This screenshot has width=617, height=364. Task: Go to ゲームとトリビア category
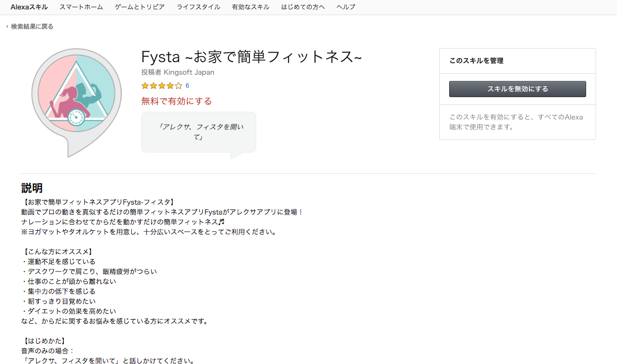[x=140, y=7]
